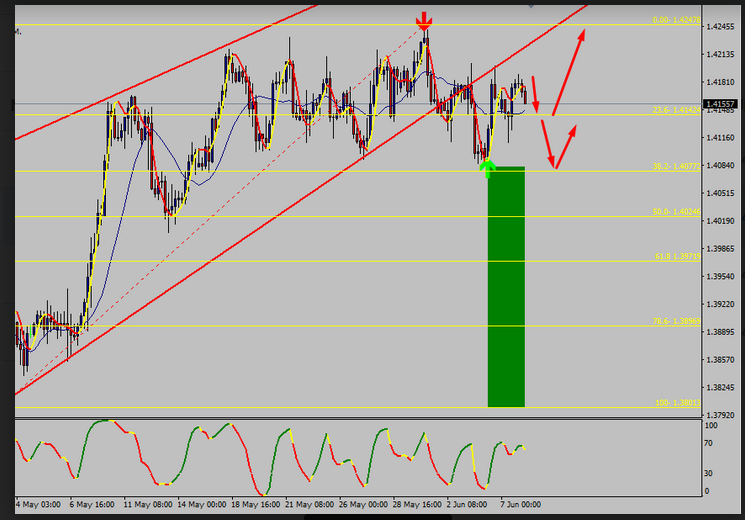This screenshot has width=745, height=520.
Task: Click the green up arrow buy signal
Action: click(488, 166)
